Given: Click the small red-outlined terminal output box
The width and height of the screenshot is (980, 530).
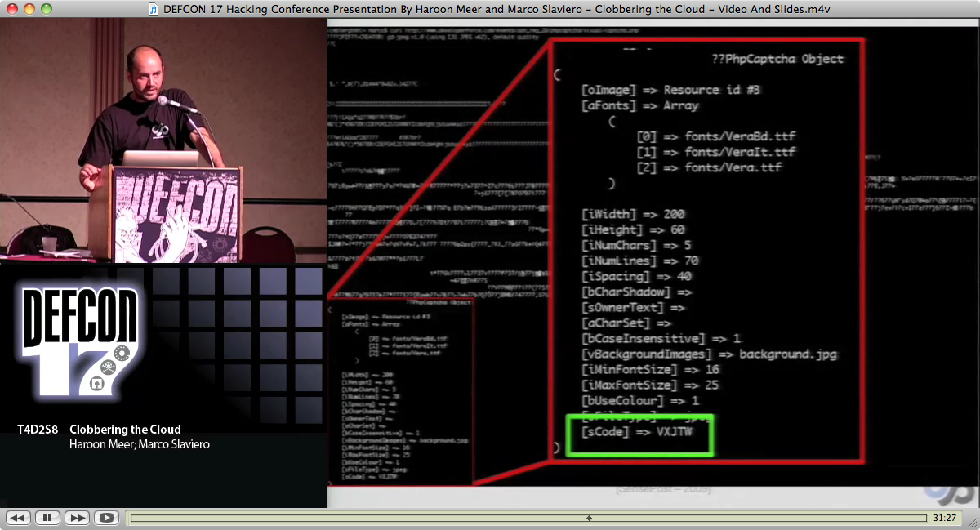Looking at the screenshot, I should 400,390.
